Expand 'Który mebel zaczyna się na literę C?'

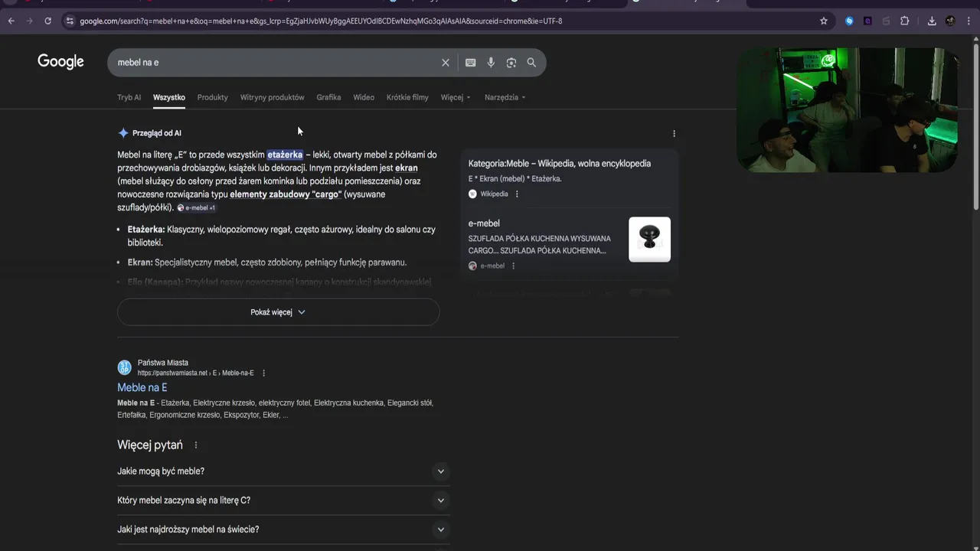pos(283,500)
